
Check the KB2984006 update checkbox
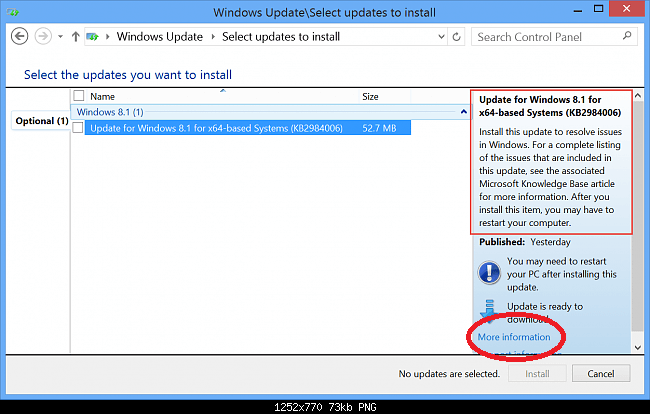coord(78,128)
